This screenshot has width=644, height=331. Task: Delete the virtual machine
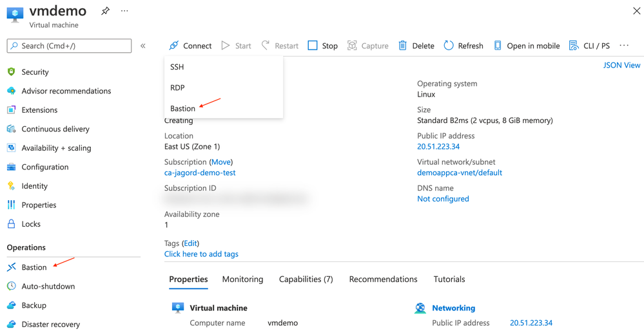coord(416,46)
